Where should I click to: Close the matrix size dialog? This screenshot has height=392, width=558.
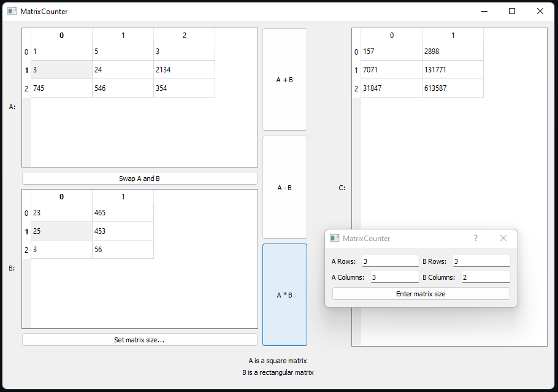pos(503,238)
